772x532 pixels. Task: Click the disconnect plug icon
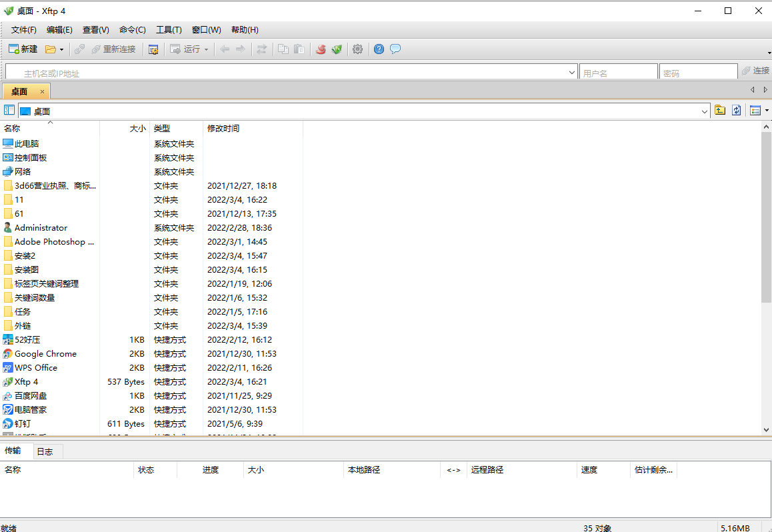tap(80, 49)
